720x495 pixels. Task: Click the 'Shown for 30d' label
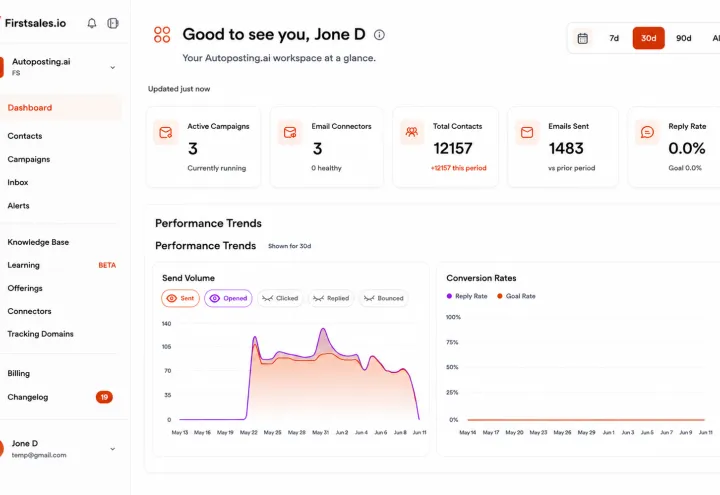tap(290, 246)
